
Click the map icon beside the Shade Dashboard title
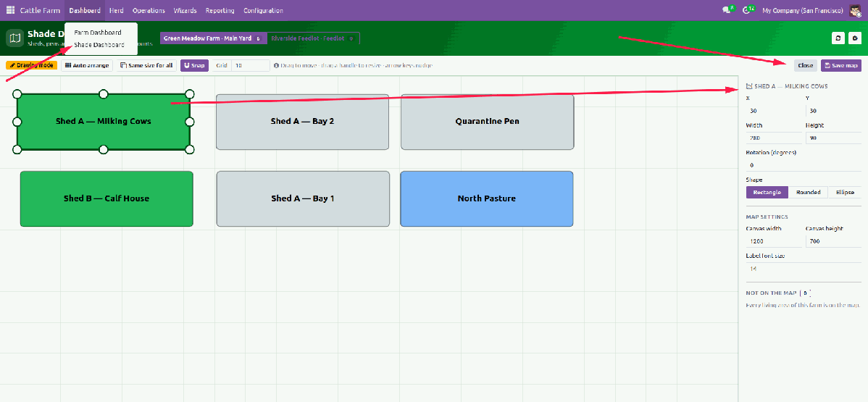[14, 38]
